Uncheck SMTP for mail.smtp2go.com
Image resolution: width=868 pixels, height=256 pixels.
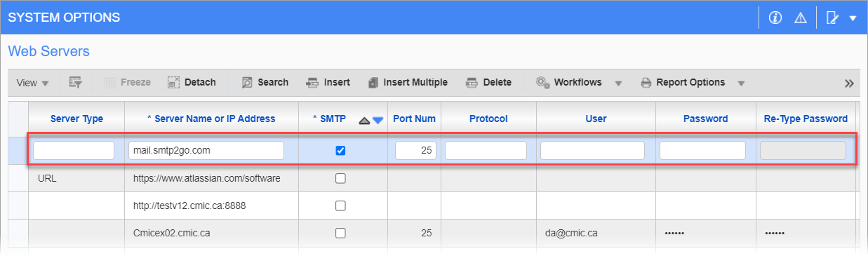coord(340,150)
